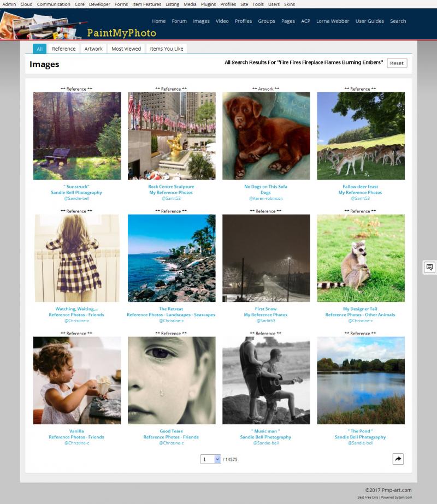Open the Video section
437x504 pixels.
222,21
